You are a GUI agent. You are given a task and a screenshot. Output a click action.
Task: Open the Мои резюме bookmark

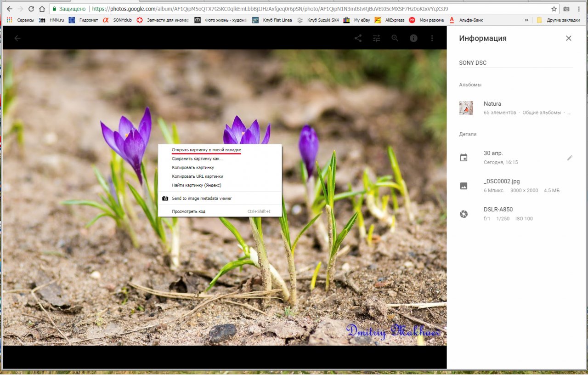[427, 20]
